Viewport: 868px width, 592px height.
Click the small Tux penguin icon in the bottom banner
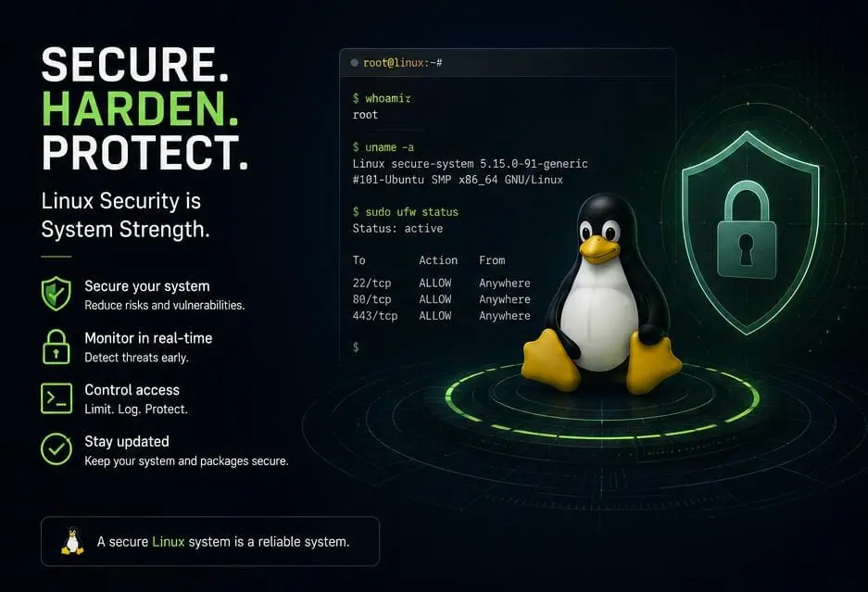[72, 540]
